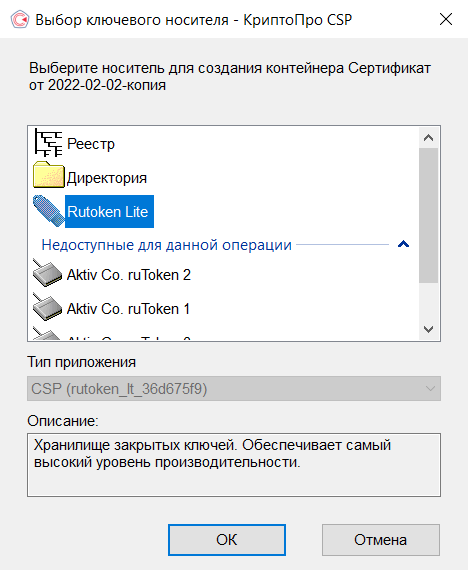Click the Недоступные для данной операции header
468x570 pixels.
pos(167,245)
